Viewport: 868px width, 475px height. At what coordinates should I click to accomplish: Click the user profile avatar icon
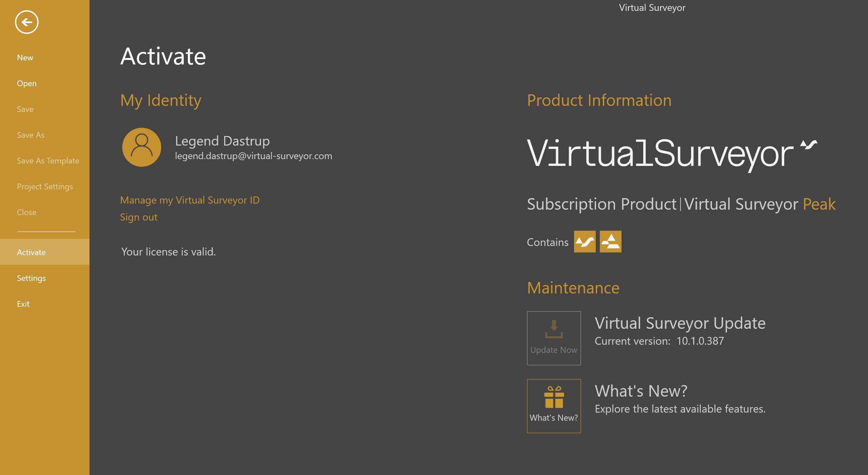pos(142,147)
